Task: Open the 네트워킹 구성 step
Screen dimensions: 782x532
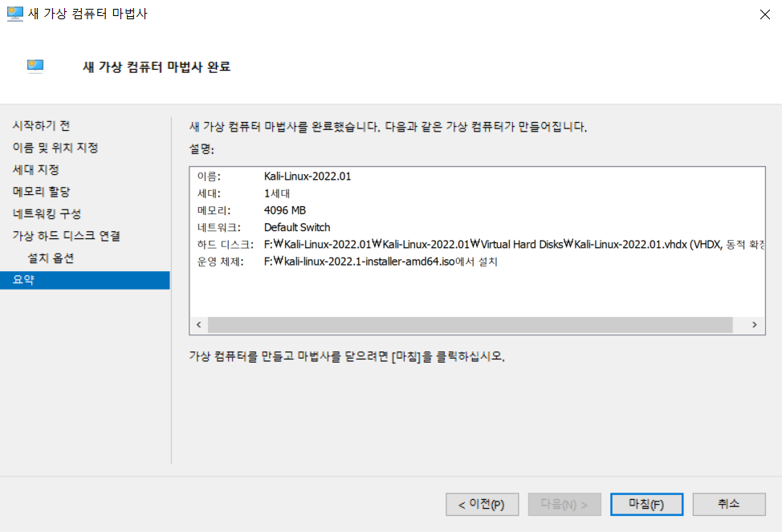Action: (x=47, y=213)
